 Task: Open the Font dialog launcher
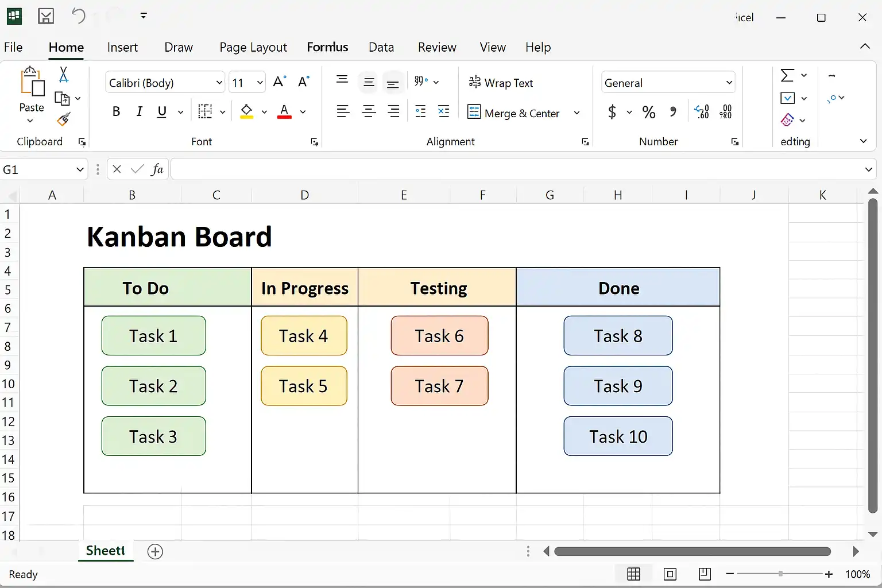coord(315,142)
